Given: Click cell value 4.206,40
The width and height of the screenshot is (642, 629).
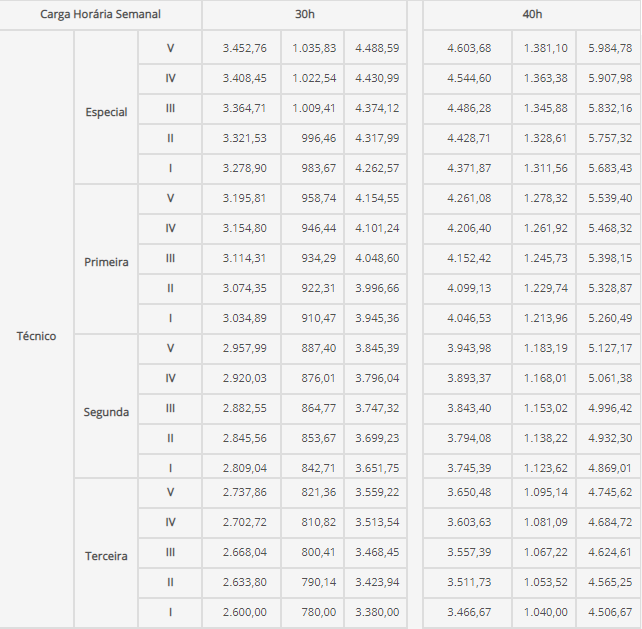Looking at the screenshot, I should tap(469, 228).
